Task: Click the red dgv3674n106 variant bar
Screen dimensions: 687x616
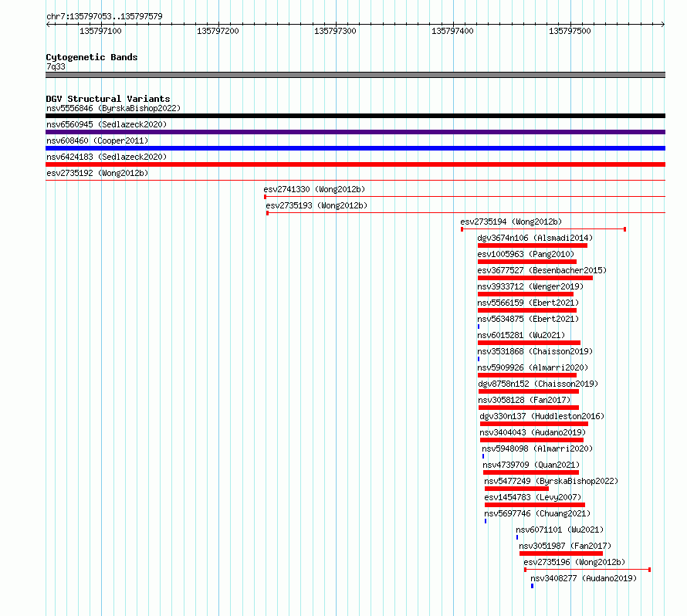Action: 533,245
